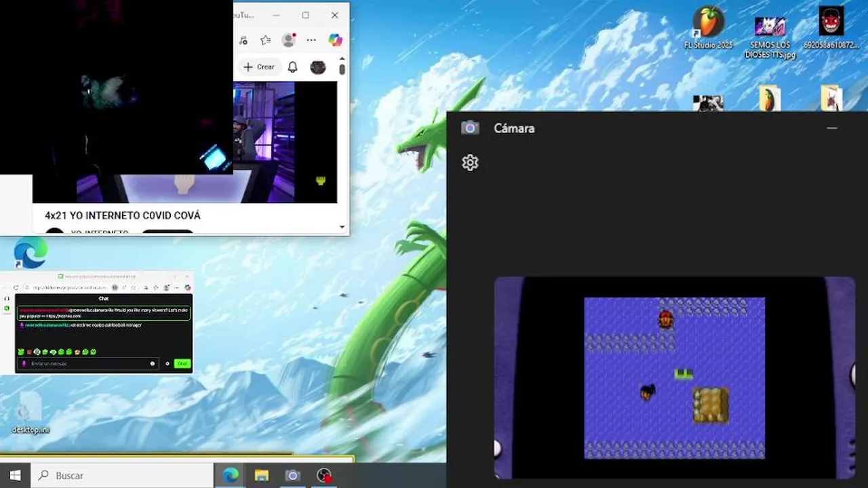Select the 692058a610872 desktop file
The width and height of the screenshot is (868, 488).
tap(831, 28)
